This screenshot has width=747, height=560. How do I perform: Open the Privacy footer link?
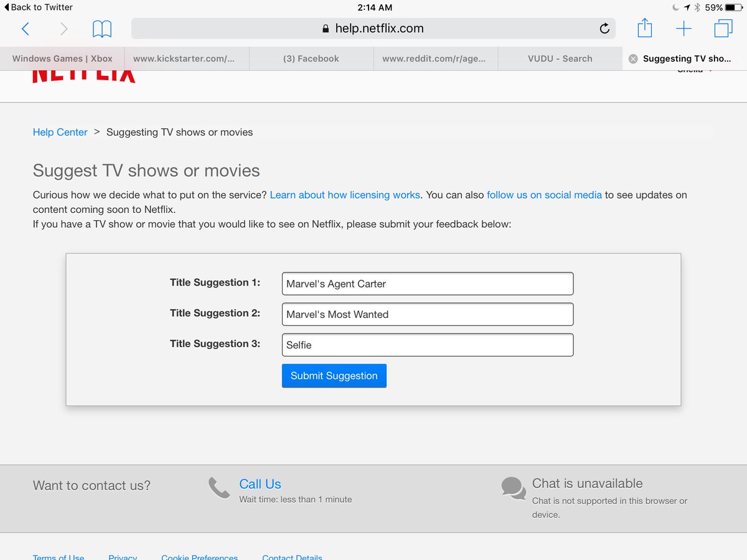click(123, 557)
